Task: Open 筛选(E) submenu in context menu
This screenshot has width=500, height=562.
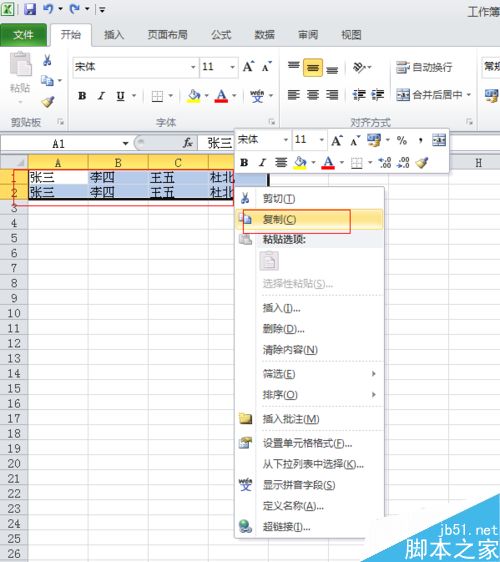Action: 310,374
